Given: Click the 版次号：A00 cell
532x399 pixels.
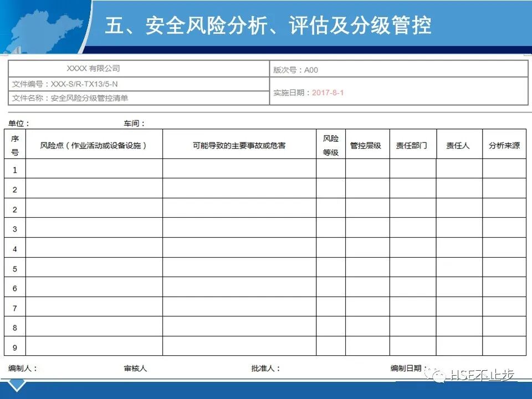Looking at the screenshot, I should [x=398, y=69].
